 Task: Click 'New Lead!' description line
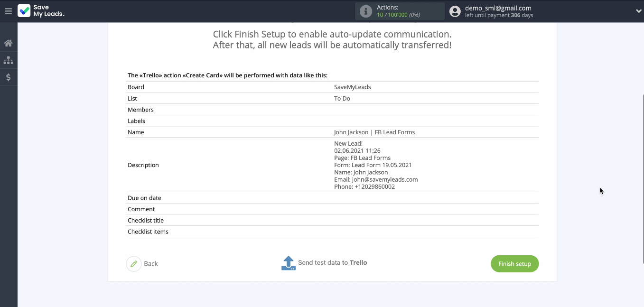pos(348,143)
